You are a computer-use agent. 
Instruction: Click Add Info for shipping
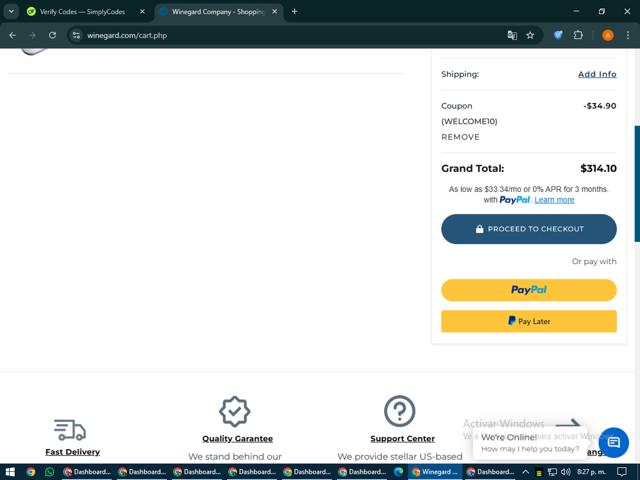(597, 74)
